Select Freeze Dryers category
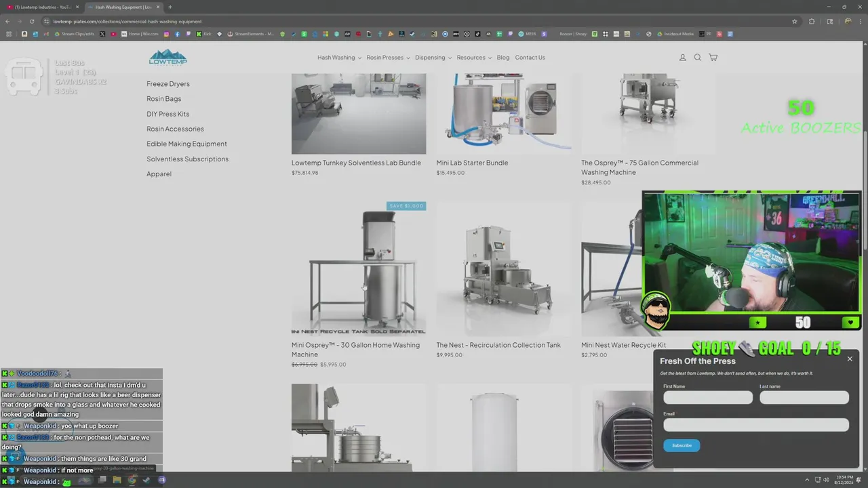Viewport: 868px width, 488px height. point(168,84)
